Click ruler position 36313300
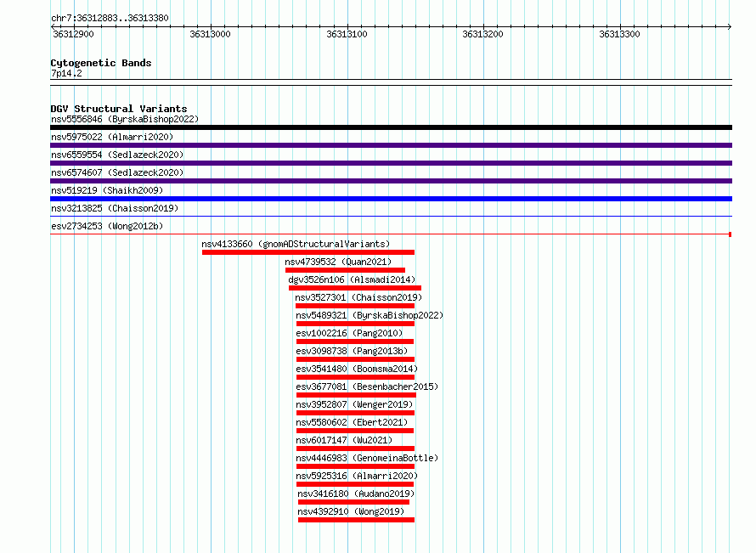Image resolution: width=756 pixels, height=553 pixels. point(619,34)
